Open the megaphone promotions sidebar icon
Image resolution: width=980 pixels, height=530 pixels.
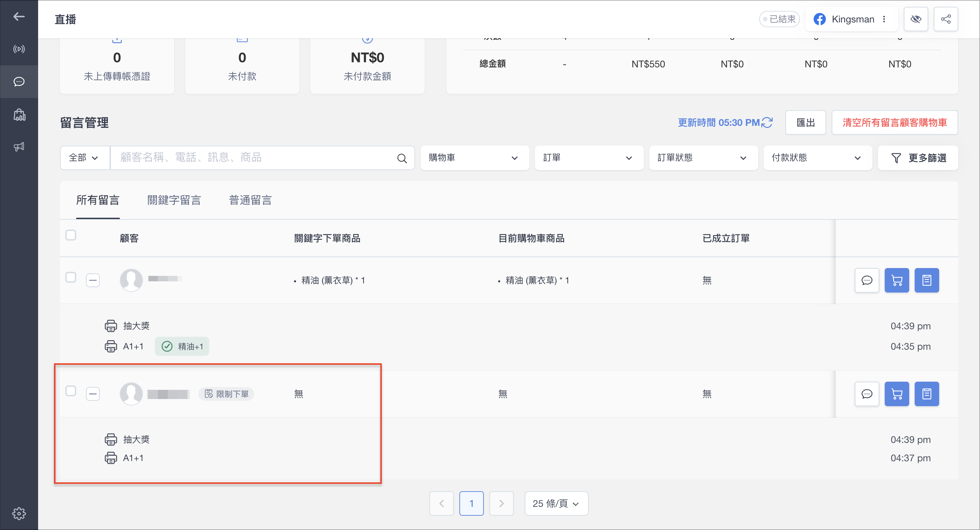(x=19, y=147)
